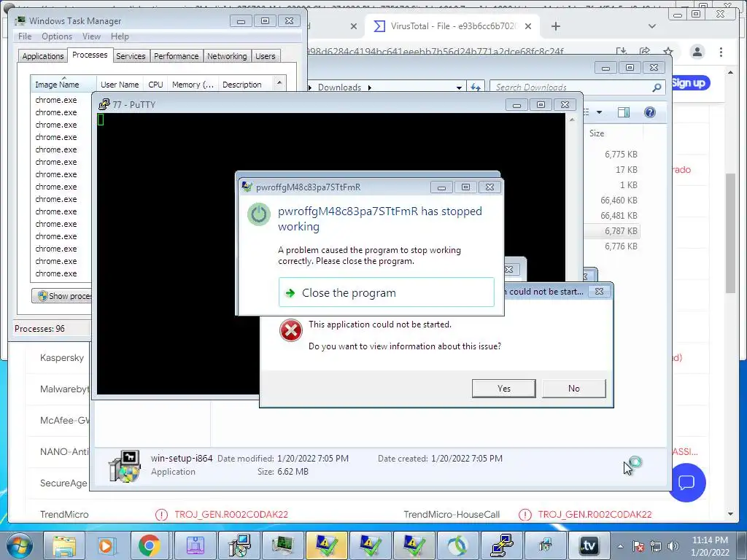Click the network tray icon
The image size is (747, 560).
[656, 546]
